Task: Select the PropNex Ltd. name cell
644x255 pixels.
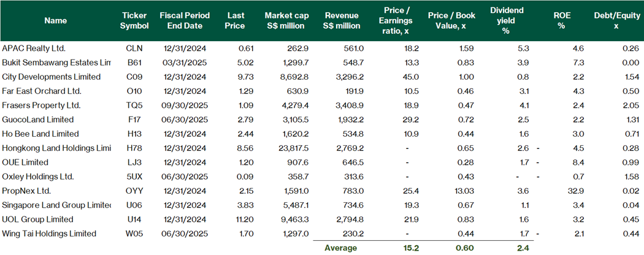Action: pyautogui.click(x=28, y=191)
